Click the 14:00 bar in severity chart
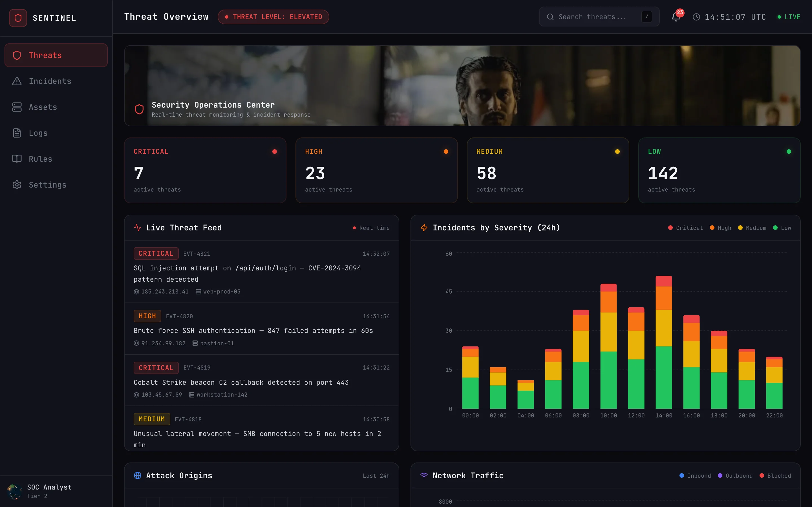This screenshot has height=507, width=812. pos(664,342)
